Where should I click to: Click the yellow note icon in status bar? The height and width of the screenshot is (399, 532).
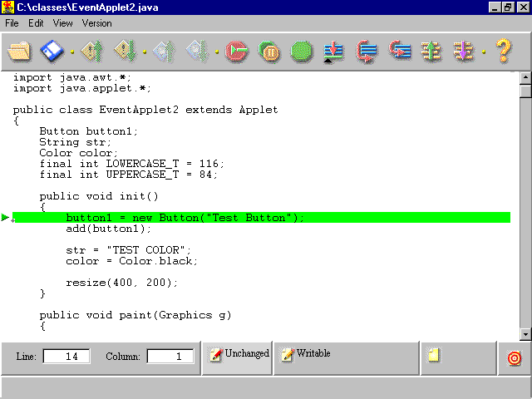pyautogui.click(x=434, y=355)
